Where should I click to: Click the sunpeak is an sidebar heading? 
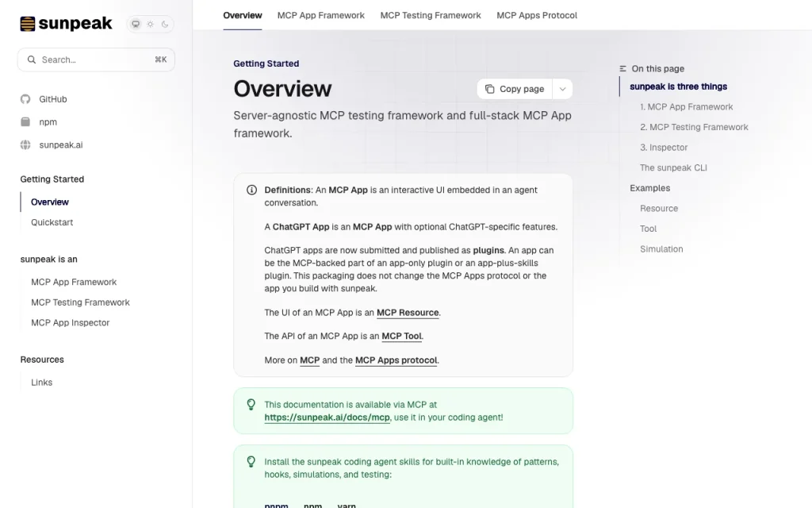point(48,260)
